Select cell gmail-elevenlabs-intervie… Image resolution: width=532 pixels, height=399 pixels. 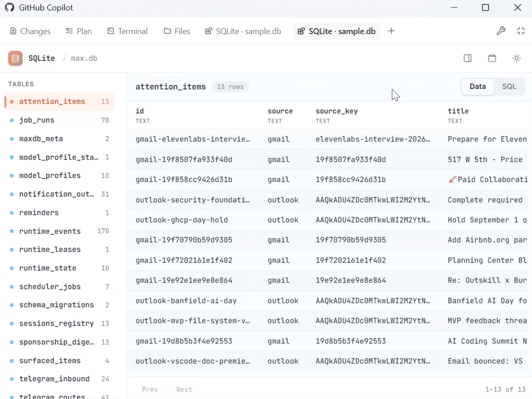pos(193,139)
